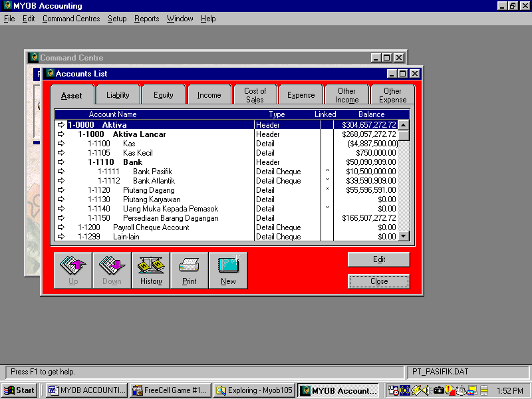The height and width of the screenshot is (399, 532).
Task: Open the Setup menu
Action: click(117, 19)
